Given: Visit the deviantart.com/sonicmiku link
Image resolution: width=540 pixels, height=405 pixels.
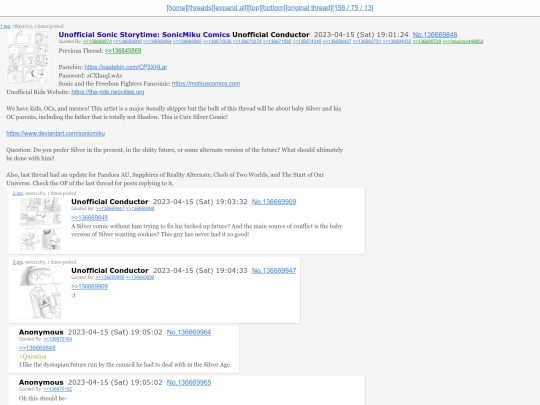Looking at the screenshot, I should click(x=55, y=133).
